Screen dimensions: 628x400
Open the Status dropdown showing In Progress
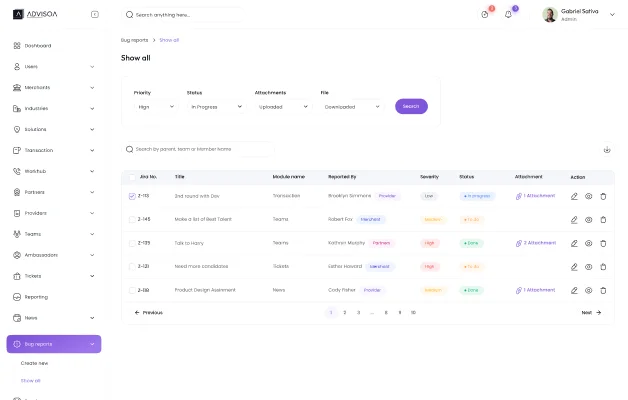pos(216,107)
